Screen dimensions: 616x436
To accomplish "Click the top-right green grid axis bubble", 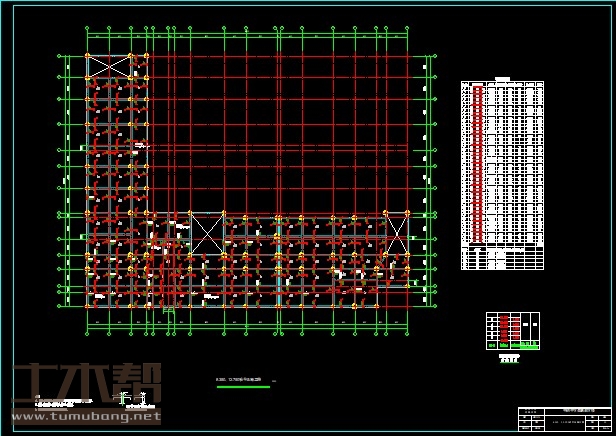I will [408, 28].
